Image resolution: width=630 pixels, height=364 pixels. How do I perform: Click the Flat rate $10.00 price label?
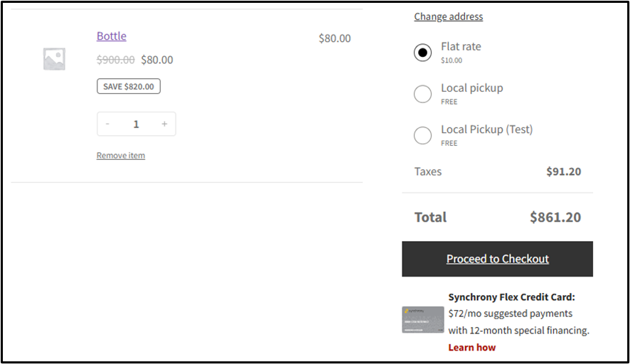[x=452, y=60]
